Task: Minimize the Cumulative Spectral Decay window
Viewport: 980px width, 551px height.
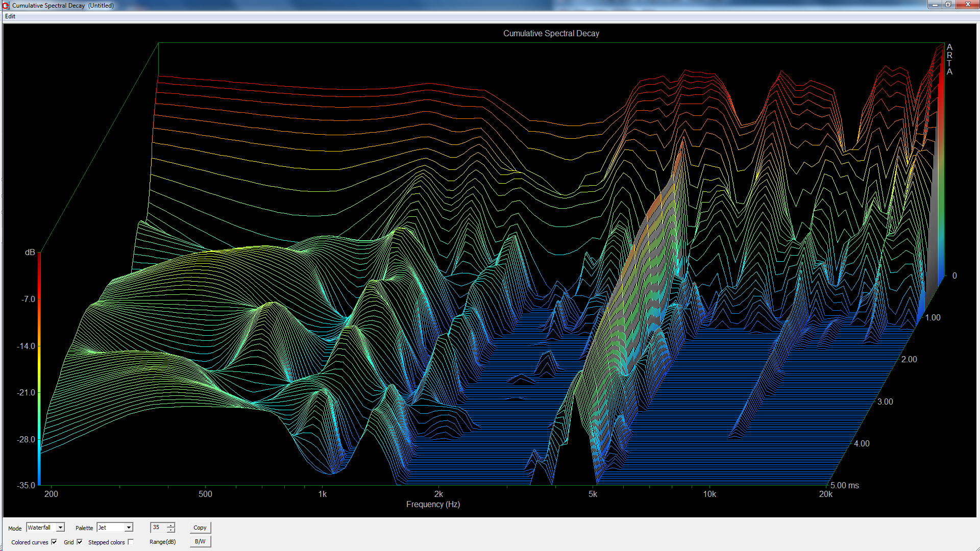Action: pyautogui.click(x=935, y=5)
